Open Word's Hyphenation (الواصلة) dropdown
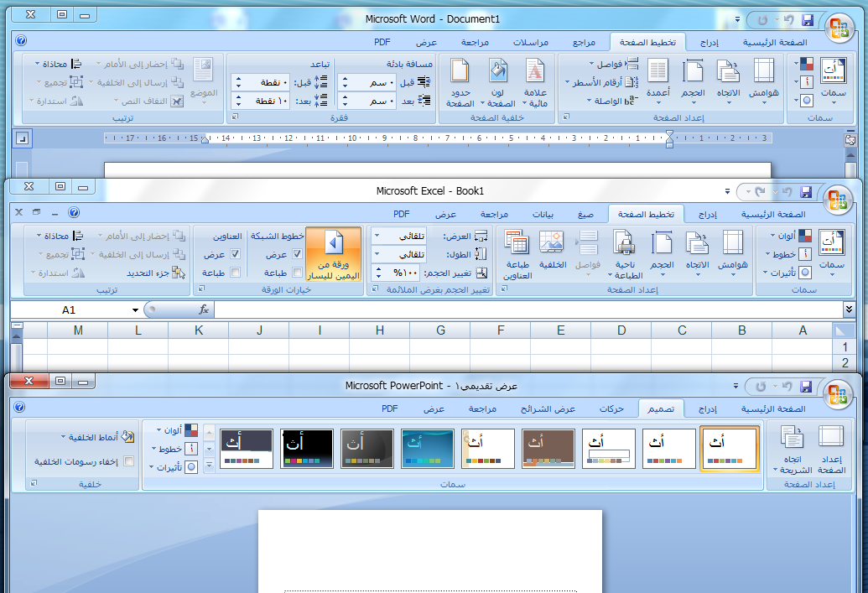Screen dimensions: 868x593 tap(612, 101)
